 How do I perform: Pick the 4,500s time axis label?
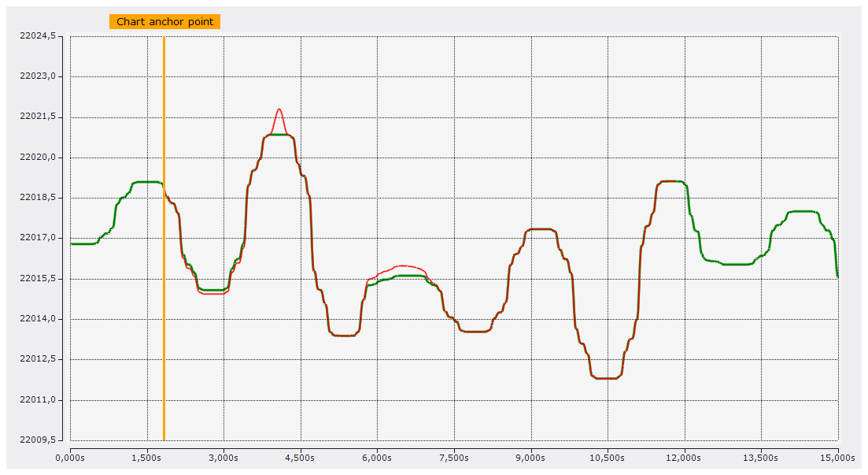coord(301,458)
